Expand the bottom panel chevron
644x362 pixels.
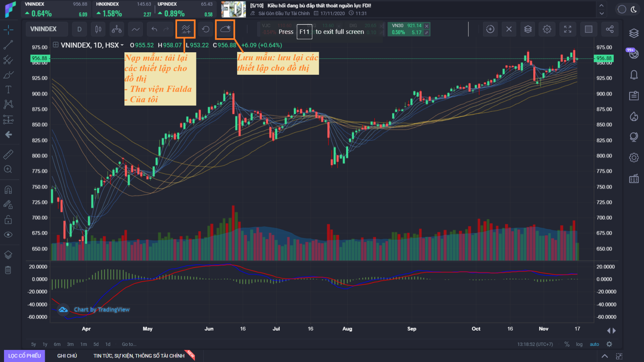coord(605,356)
